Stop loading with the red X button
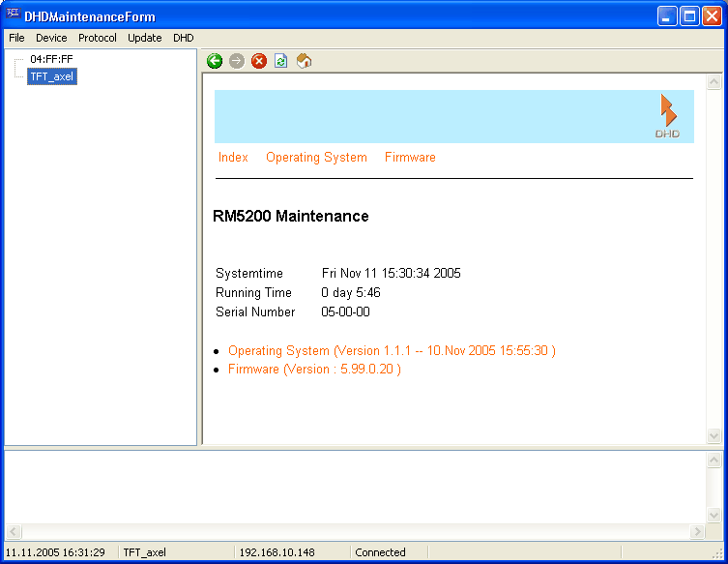The width and height of the screenshot is (728, 564). (259, 61)
